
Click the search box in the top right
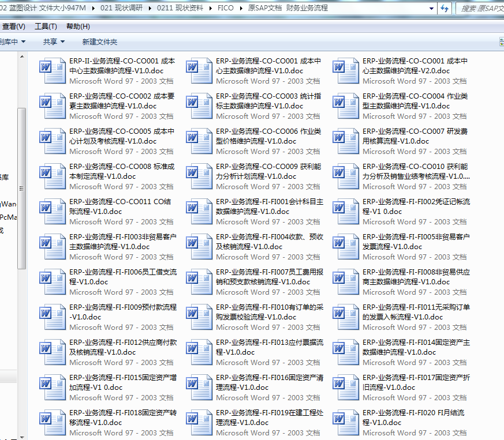[x=480, y=8]
